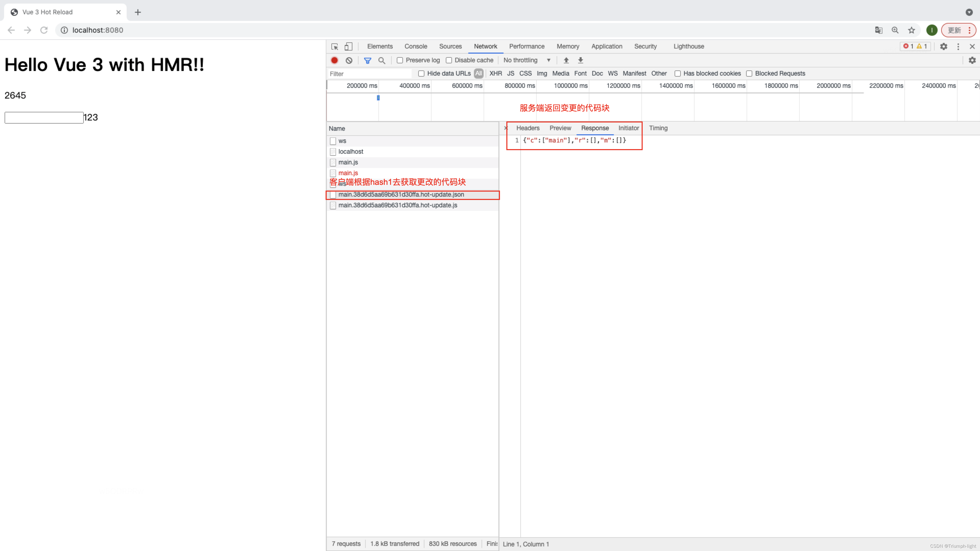The image size is (980, 551).
Task: Open the green profile avatar
Action: click(x=932, y=30)
